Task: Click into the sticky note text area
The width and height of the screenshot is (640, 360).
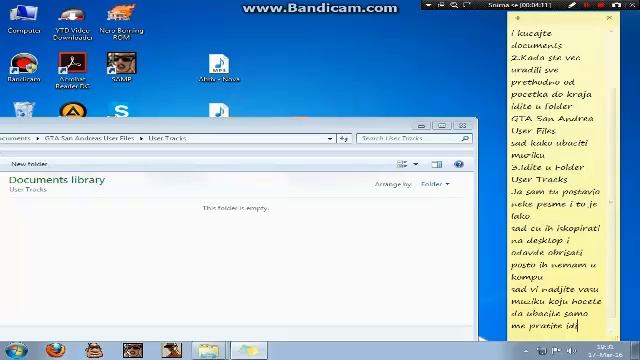Action: click(x=557, y=180)
